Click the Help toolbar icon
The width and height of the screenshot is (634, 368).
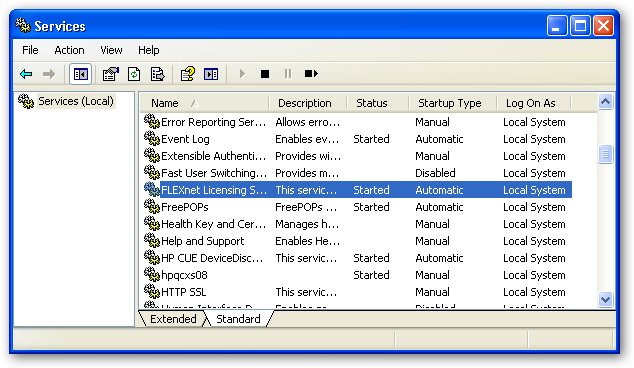click(187, 74)
